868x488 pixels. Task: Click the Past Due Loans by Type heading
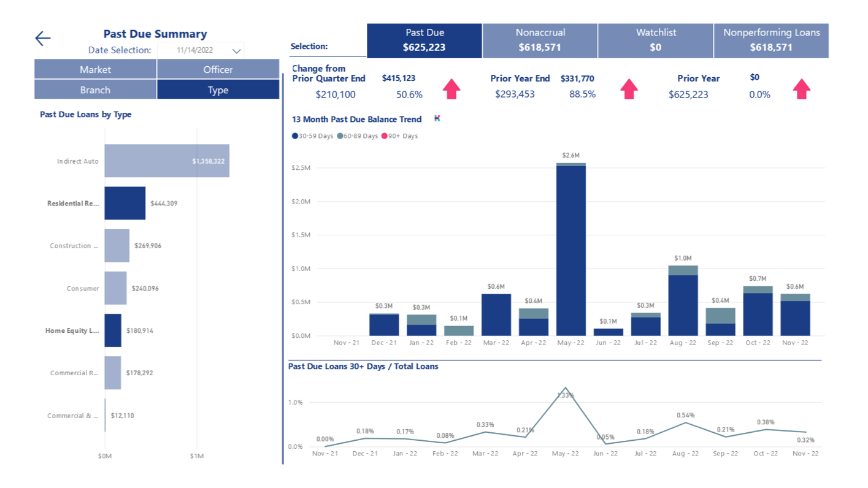86,114
